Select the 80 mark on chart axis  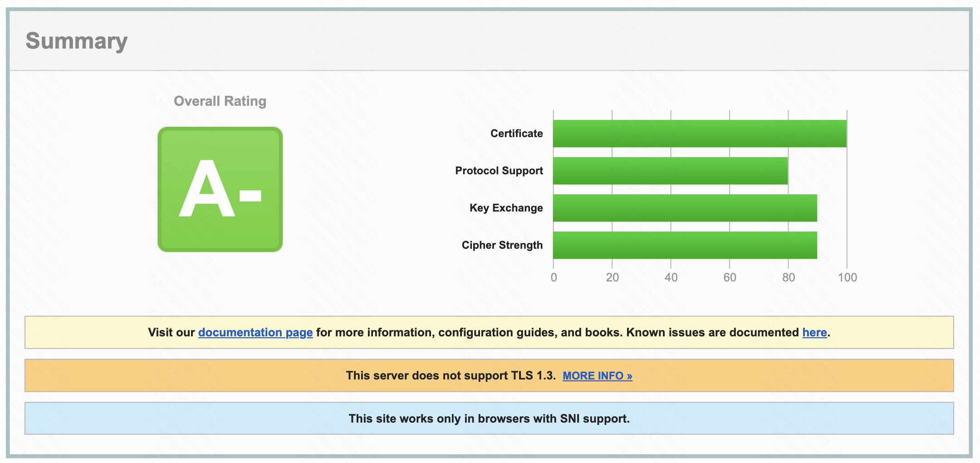[x=789, y=277]
